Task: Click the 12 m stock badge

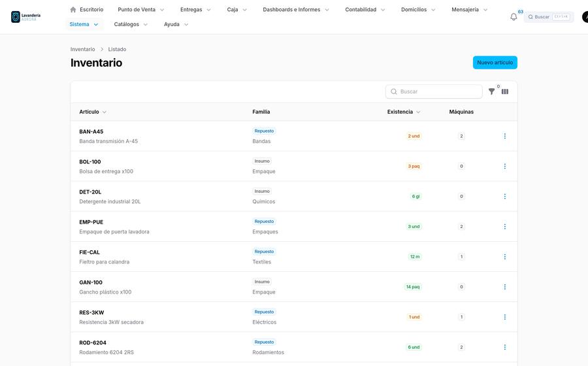Action: coord(415,257)
